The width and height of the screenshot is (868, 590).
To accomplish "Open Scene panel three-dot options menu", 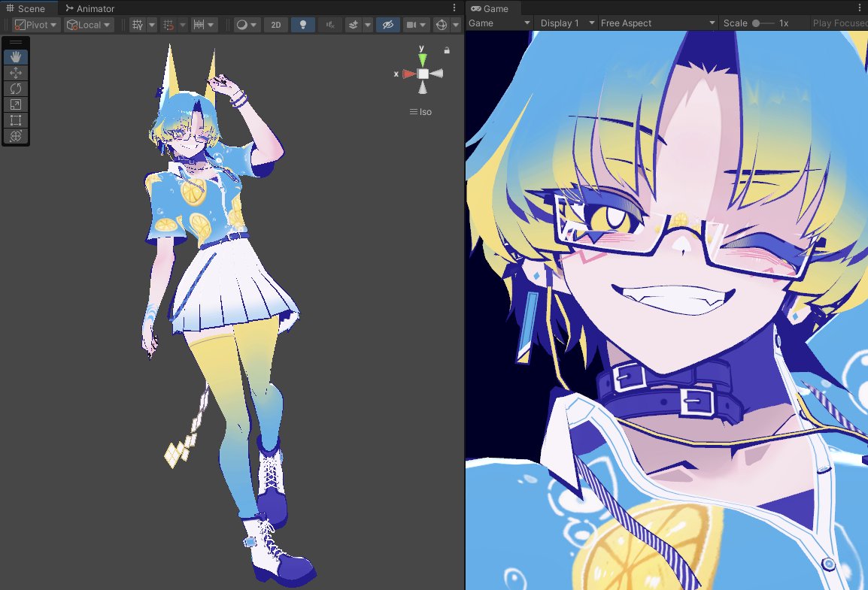I will coord(454,8).
